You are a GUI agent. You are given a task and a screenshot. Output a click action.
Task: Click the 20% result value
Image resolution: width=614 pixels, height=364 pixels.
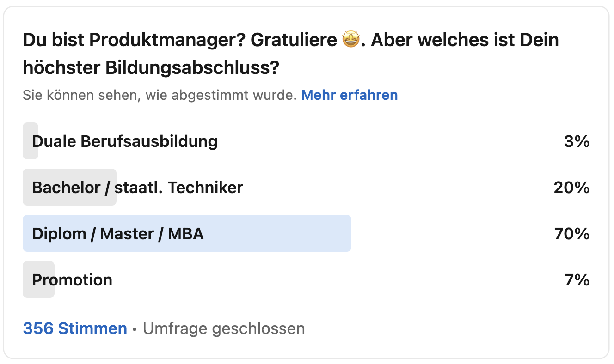point(572,187)
